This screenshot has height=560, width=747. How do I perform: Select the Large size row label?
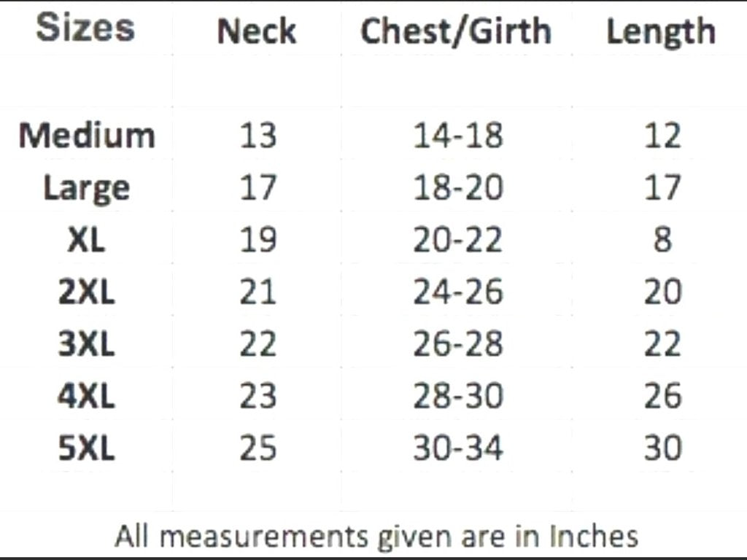click(x=87, y=188)
